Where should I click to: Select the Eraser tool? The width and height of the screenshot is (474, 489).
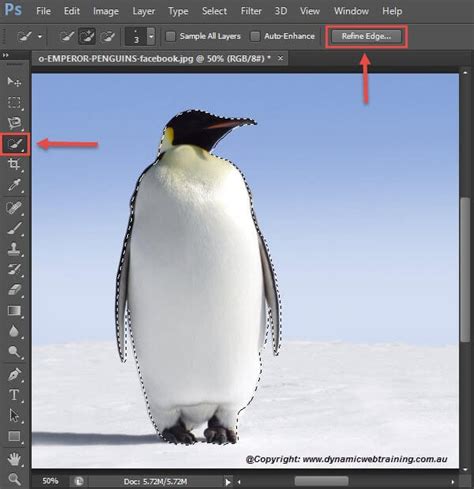pyautogui.click(x=14, y=290)
